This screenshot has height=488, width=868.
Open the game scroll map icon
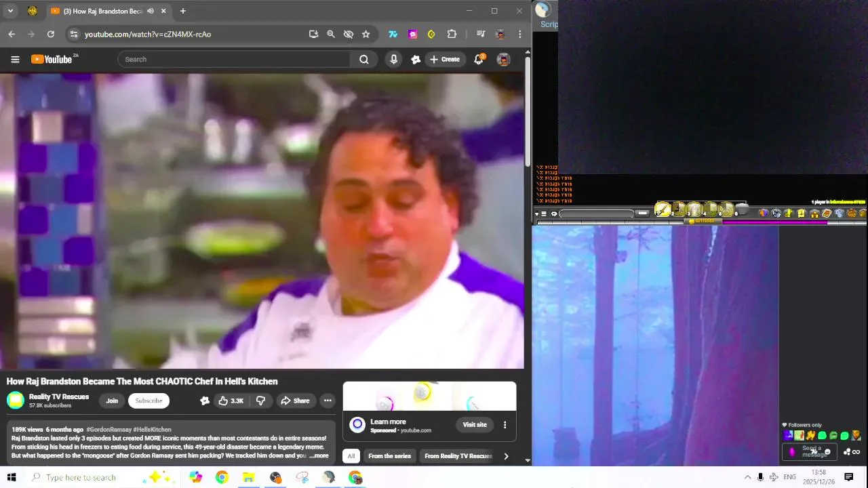[827, 213]
